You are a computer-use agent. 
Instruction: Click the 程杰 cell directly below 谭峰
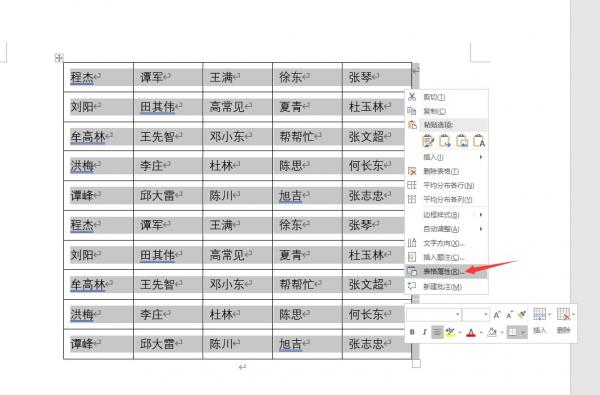click(x=98, y=225)
